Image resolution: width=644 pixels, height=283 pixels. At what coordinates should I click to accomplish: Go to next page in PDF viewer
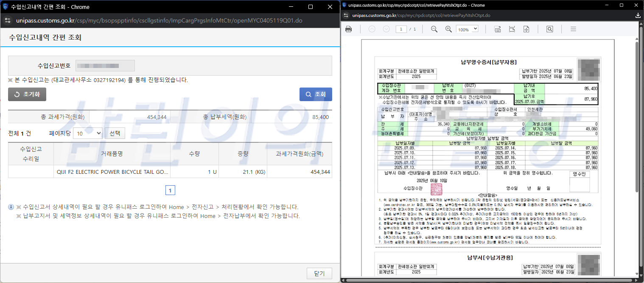click(x=386, y=29)
